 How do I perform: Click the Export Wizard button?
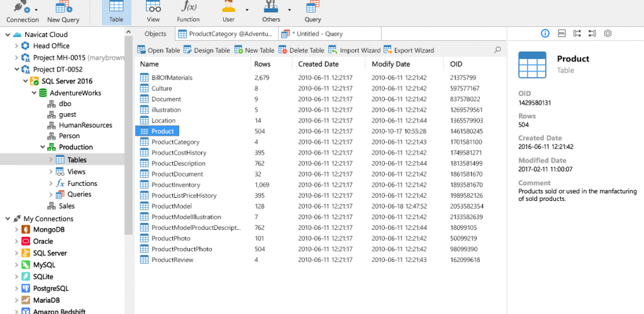[409, 50]
